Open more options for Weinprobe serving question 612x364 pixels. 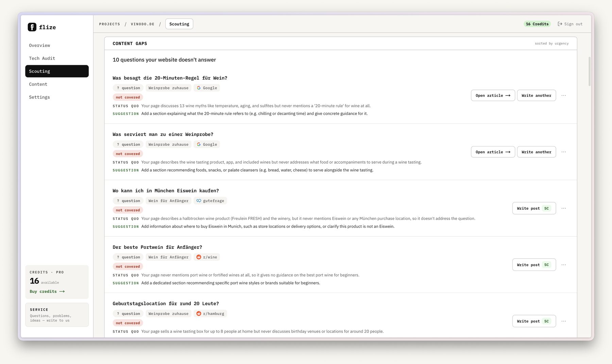pyautogui.click(x=564, y=152)
